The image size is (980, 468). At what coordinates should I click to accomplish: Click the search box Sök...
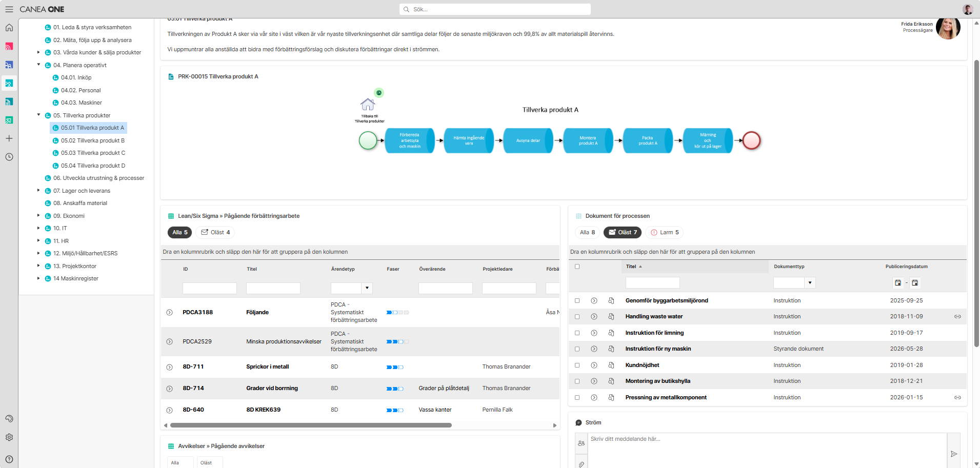coord(495,9)
